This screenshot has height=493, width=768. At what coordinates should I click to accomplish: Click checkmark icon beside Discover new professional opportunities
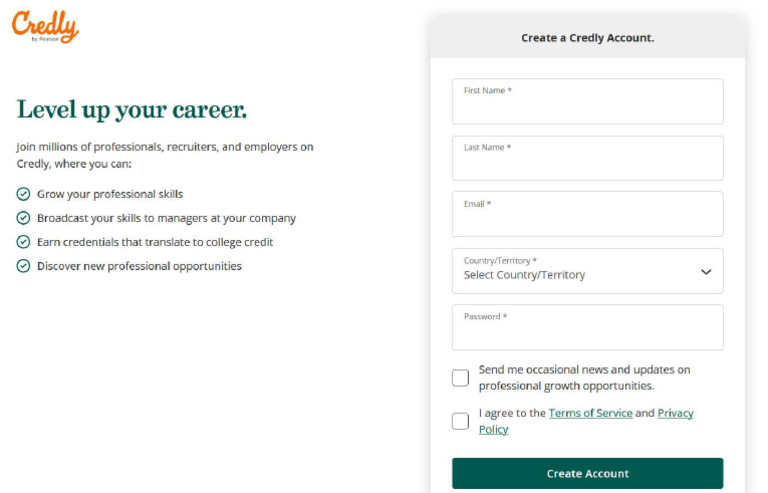pos(23,266)
